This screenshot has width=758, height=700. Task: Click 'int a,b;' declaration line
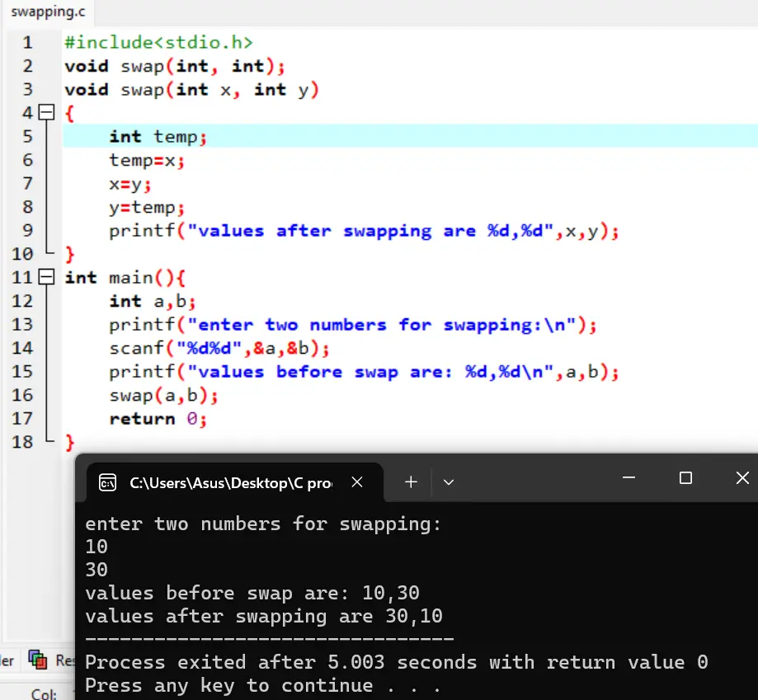pos(153,302)
